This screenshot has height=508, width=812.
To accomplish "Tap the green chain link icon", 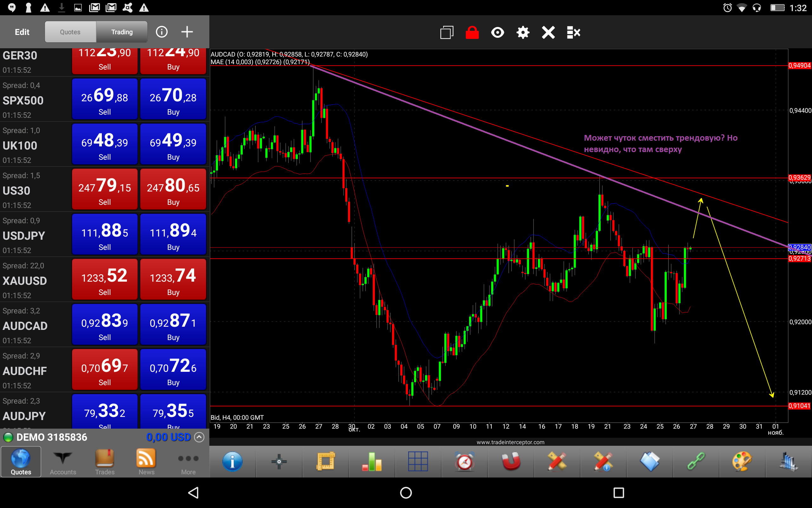I will tap(696, 461).
